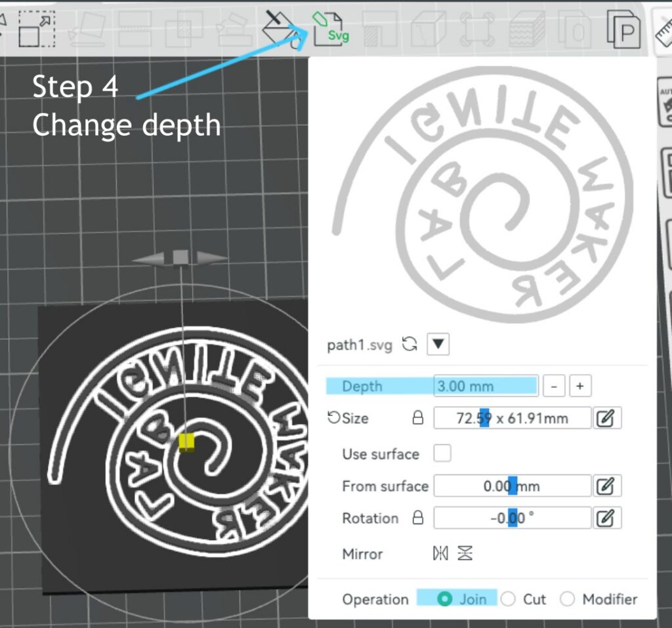Open the Face selection tool with corner handles
This screenshot has height=628, width=672.
(478, 29)
